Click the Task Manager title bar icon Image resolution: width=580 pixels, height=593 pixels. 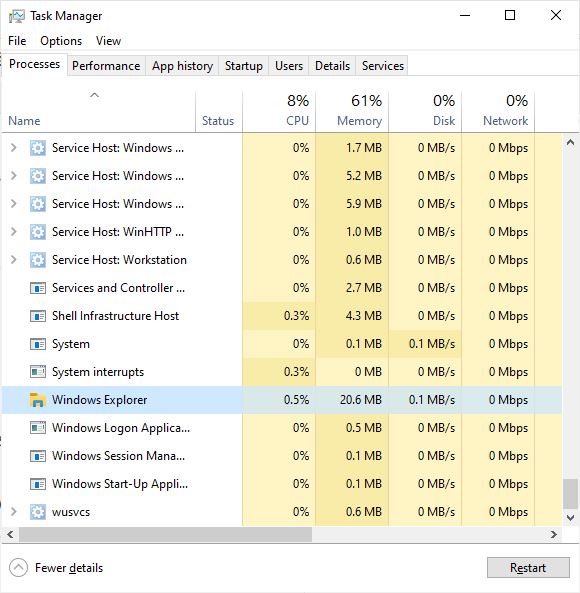(16, 16)
